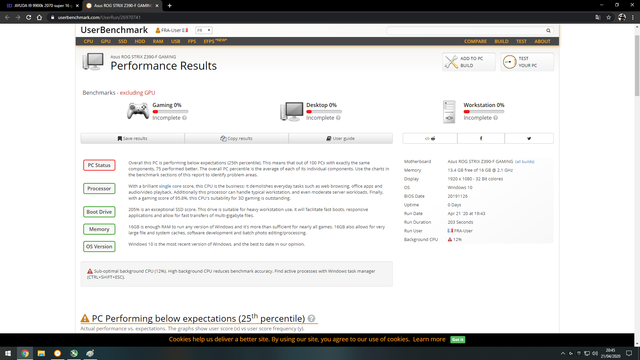Open the translate page icon in address bar
The height and width of the screenshot is (360, 640).
click(598, 17)
